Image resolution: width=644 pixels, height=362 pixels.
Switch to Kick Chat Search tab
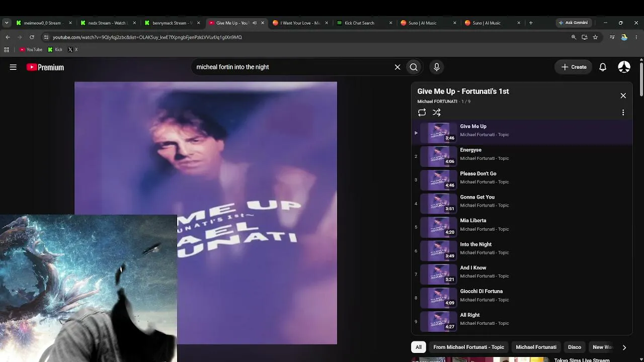pyautogui.click(x=365, y=23)
